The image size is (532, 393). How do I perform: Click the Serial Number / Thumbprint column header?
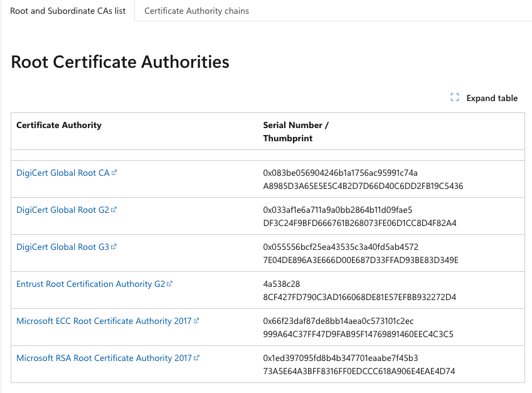295,131
